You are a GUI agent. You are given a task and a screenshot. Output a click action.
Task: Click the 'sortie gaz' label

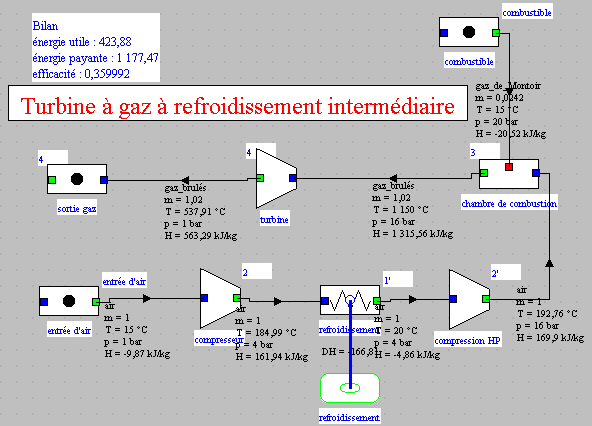[77, 208]
